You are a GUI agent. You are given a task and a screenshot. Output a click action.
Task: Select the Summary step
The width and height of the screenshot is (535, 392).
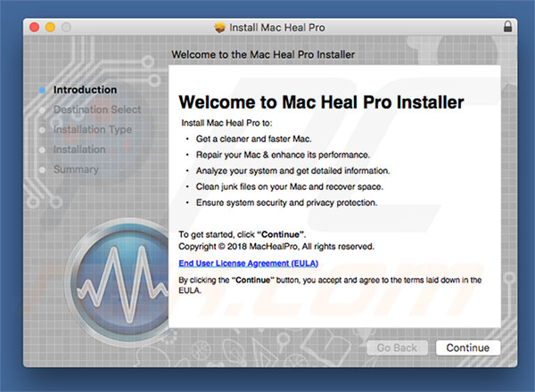coord(76,169)
